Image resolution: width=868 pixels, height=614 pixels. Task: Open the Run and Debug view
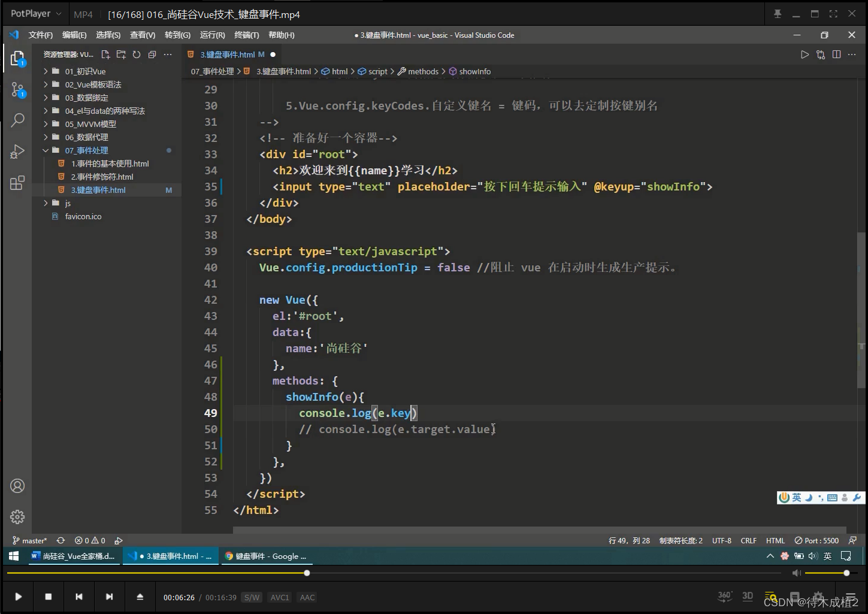coord(17,152)
